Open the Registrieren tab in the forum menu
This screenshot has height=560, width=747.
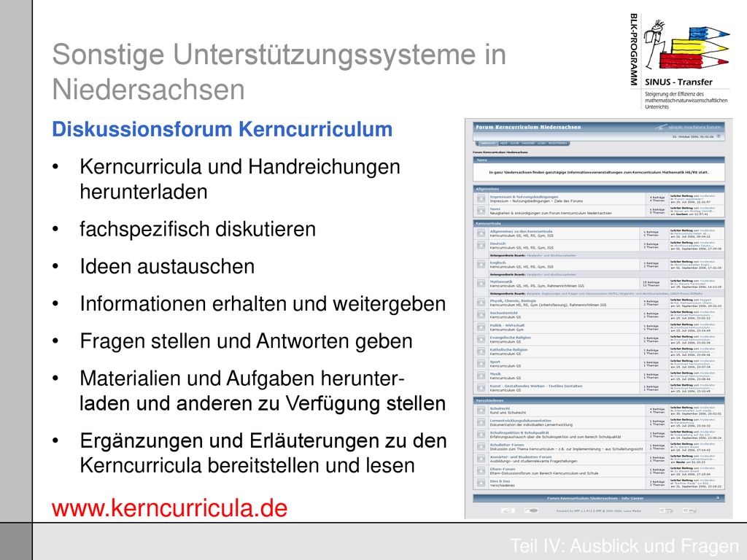tap(557, 144)
